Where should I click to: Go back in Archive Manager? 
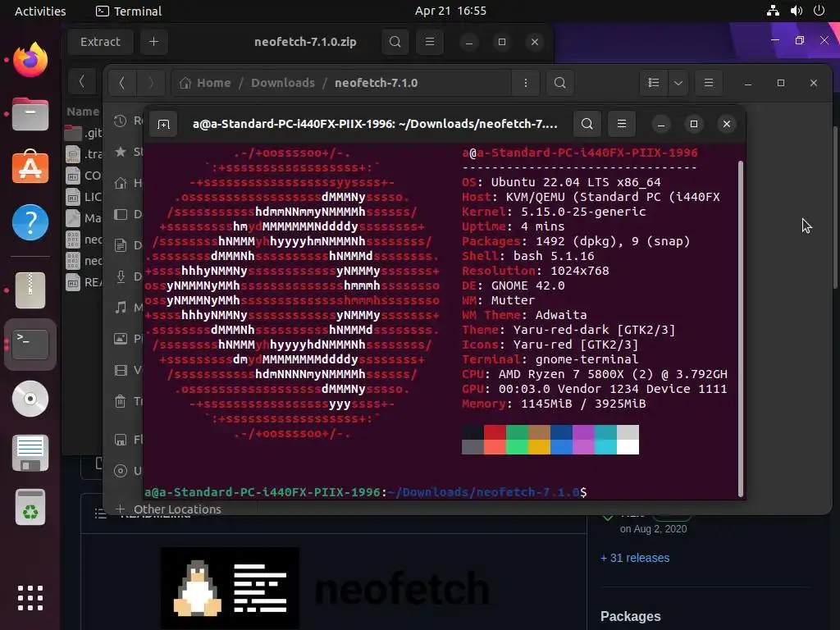click(x=82, y=82)
